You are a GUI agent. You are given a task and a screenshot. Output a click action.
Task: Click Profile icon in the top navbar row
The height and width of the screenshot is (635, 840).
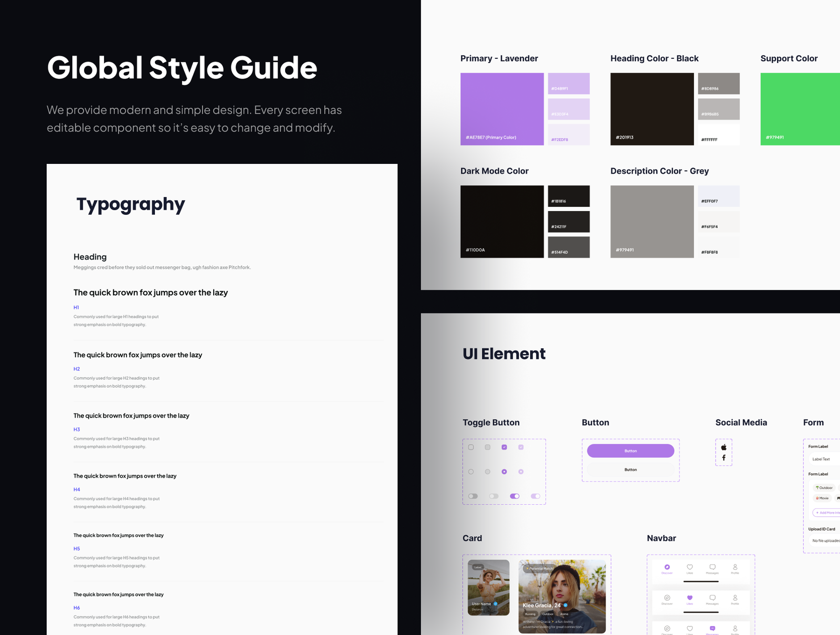click(735, 567)
